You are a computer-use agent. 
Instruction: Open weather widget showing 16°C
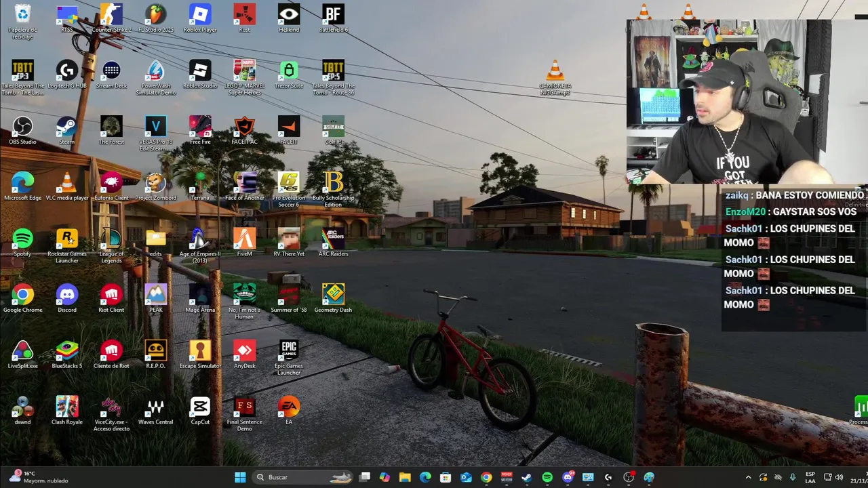tap(39, 477)
